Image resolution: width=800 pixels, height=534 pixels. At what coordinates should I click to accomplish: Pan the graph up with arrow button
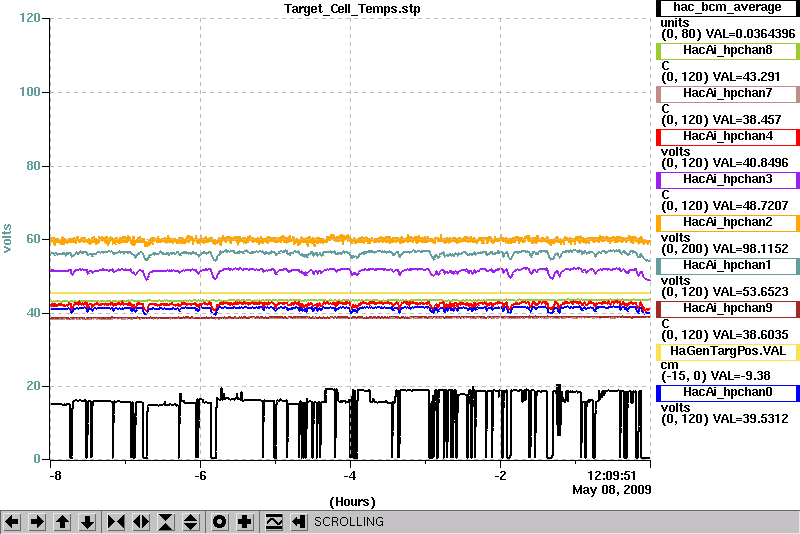tap(62, 522)
